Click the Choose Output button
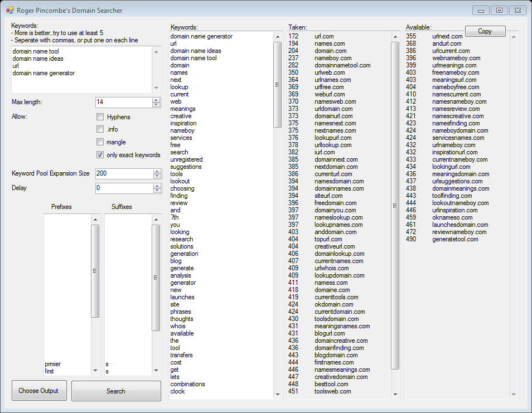This screenshot has width=532, height=413. (x=38, y=391)
